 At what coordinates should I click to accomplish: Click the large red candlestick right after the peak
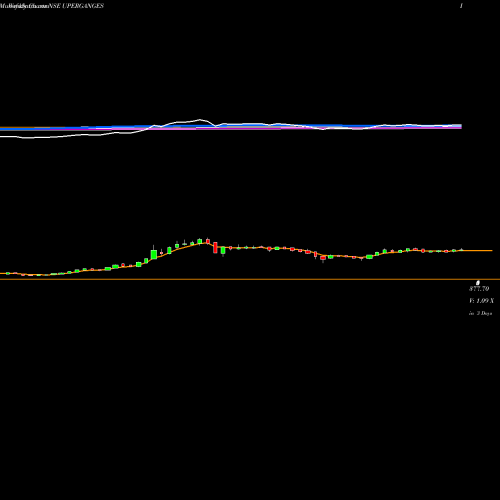coord(215,247)
